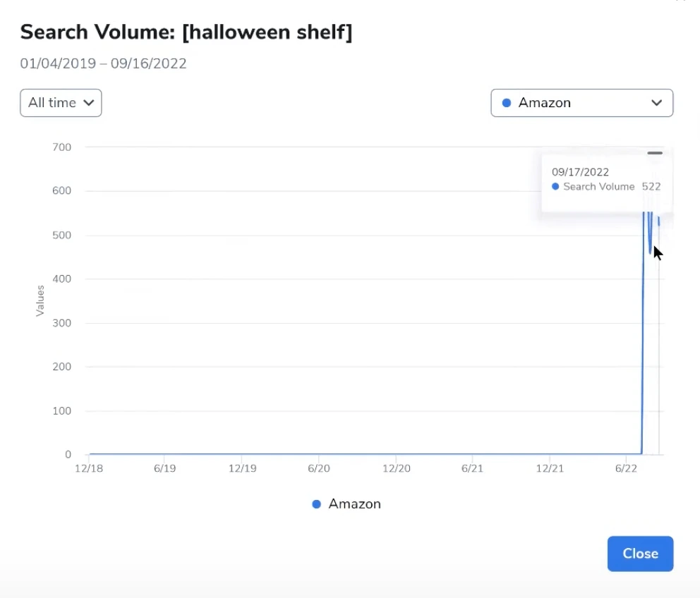Click the blue Search Volume dot in the tooltip
Viewport: 700px width, 598px height.
557,187
